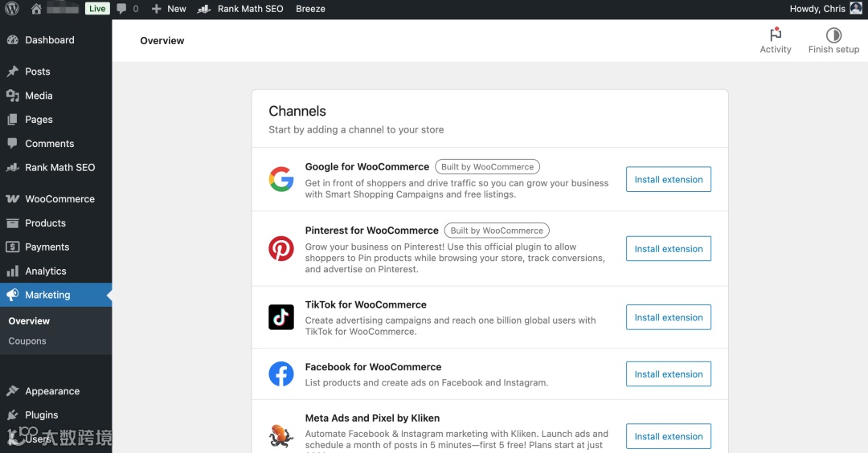Image resolution: width=868 pixels, height=453 pixels.
Task: Install the TikTok for WooCommerce extension
Action: tap(669, 317)
